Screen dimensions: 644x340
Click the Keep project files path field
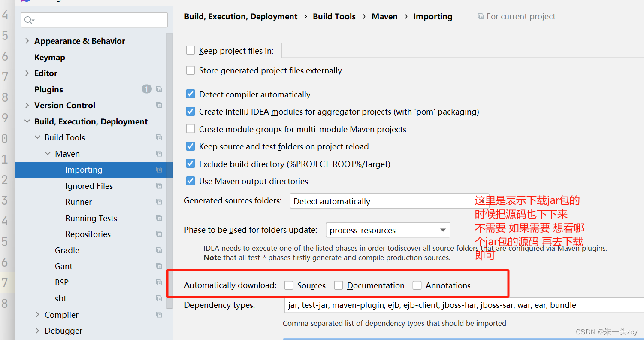click(x=463, y=50)
